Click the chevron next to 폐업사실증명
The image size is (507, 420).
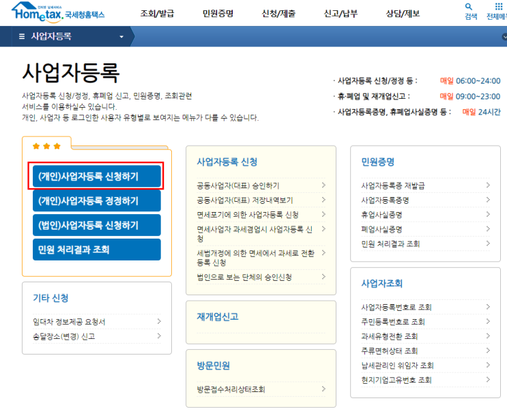pyautogui.click(x=488, y=228)
